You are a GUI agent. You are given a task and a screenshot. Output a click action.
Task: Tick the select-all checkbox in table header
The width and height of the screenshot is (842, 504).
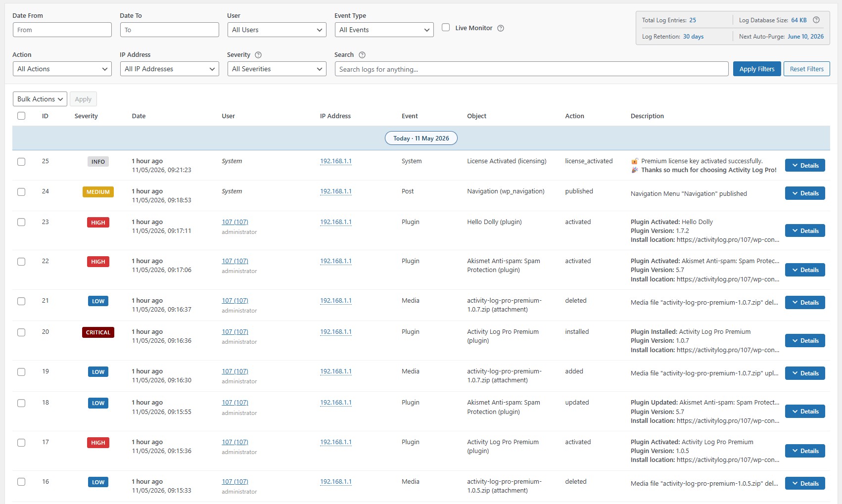point(21,116)
